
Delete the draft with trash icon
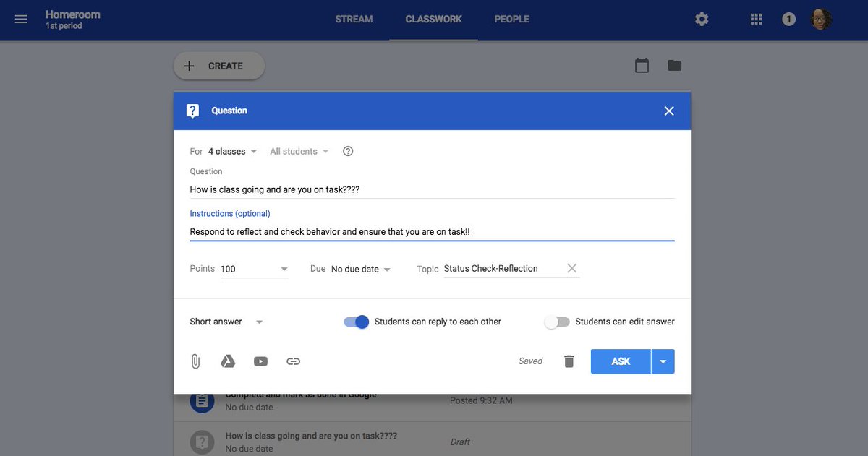pos(569,361)
